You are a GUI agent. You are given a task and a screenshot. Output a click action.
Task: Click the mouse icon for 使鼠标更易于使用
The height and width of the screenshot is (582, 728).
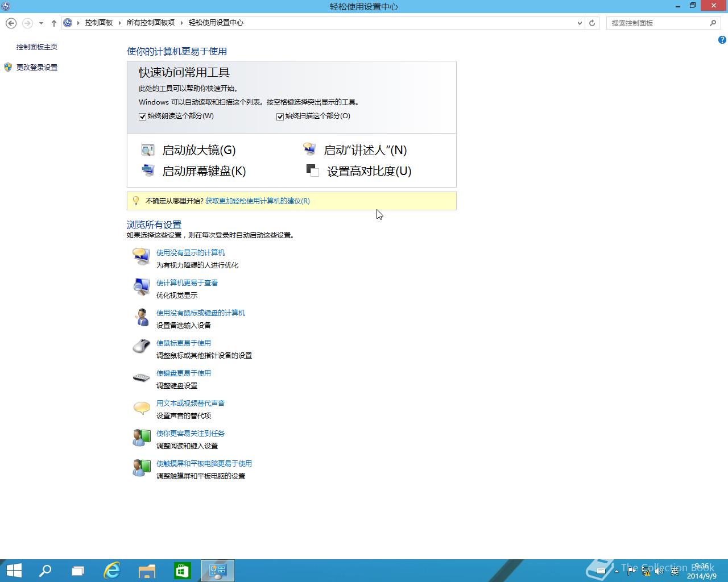point(141,347)
